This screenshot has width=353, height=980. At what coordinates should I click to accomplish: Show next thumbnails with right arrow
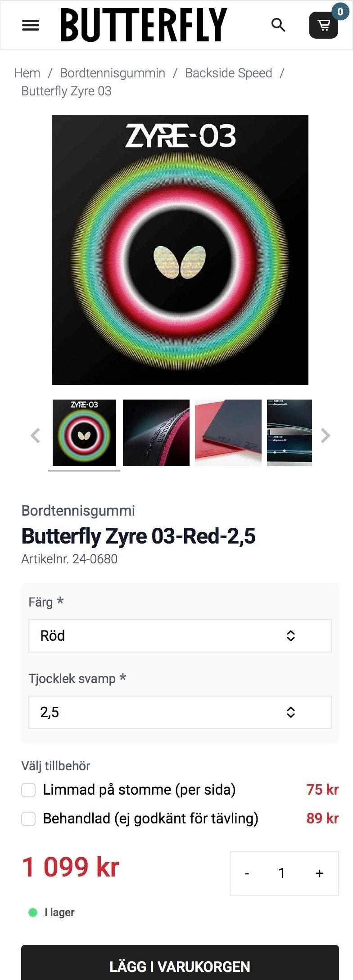325,435
